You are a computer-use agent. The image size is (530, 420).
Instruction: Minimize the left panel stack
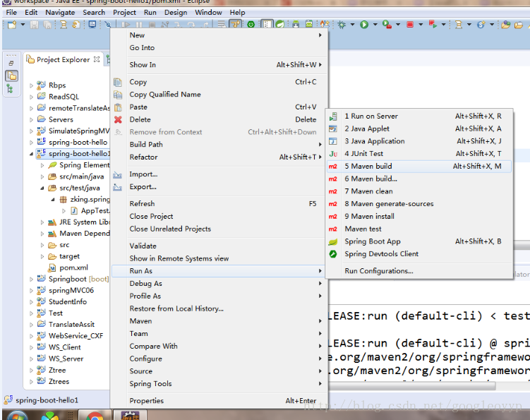[x=11, y=64]
